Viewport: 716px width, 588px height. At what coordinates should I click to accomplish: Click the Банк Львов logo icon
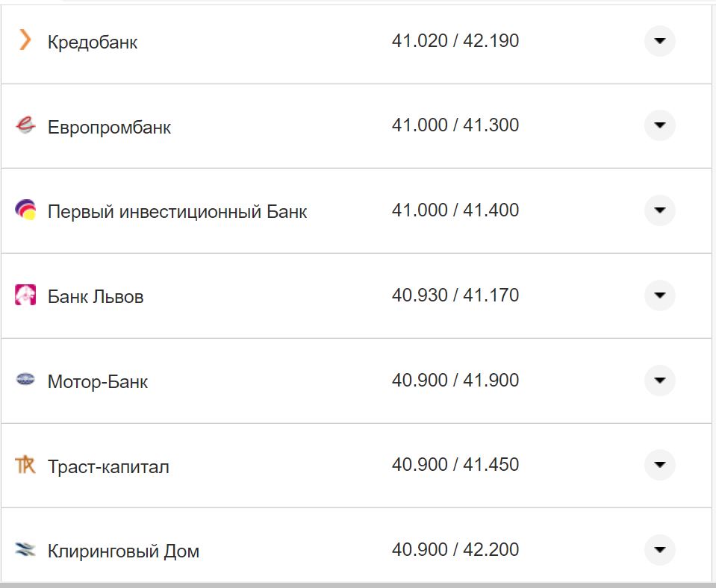click(x=24, y=295)
